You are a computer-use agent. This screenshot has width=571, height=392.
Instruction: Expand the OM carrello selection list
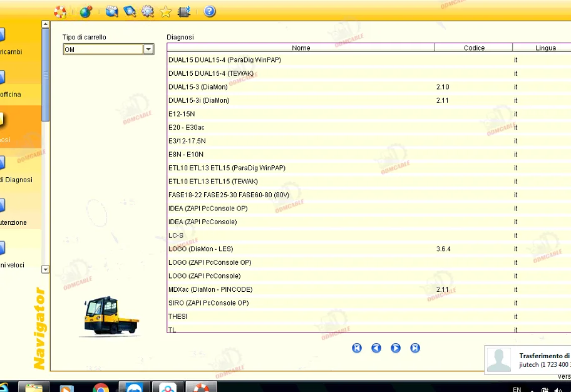(148, 49)
